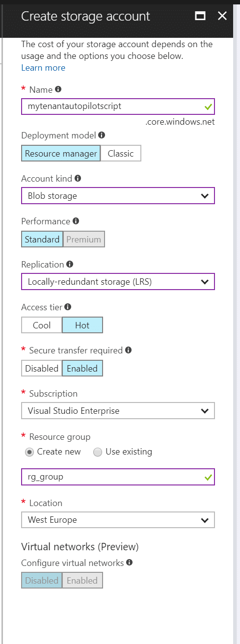This screenshot has height=644, width=240.
Task: Click the Replication info icon
Action: tap(70, 264)
